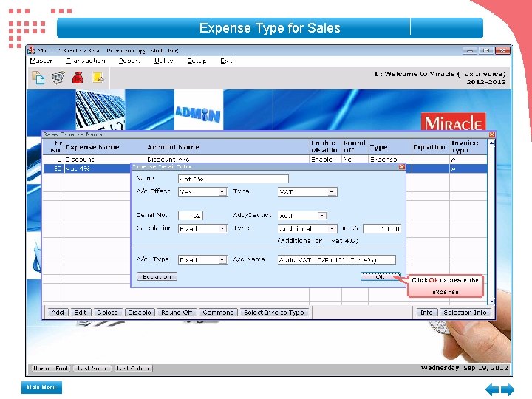The image size is (532, 399).
Task: Open the Setup menu
Action: pos(197,61)
